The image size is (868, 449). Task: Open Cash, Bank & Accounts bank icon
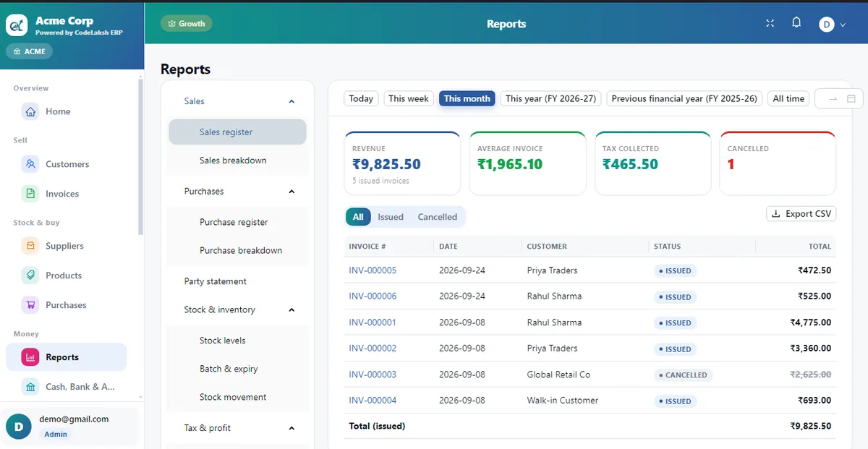(30, 387)
